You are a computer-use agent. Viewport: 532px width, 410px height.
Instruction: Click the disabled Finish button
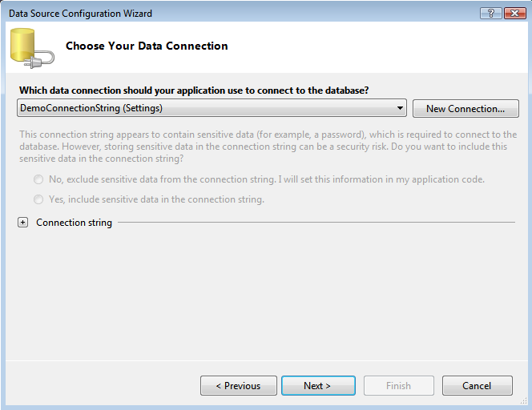tap(398, 385)
